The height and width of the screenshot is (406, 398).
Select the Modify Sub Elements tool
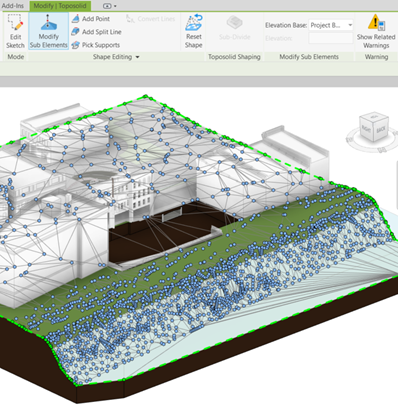click(48, 31)
